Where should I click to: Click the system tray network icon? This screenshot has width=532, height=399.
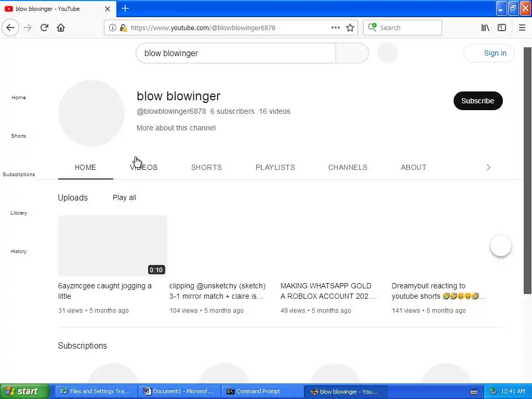pos(493,391)
